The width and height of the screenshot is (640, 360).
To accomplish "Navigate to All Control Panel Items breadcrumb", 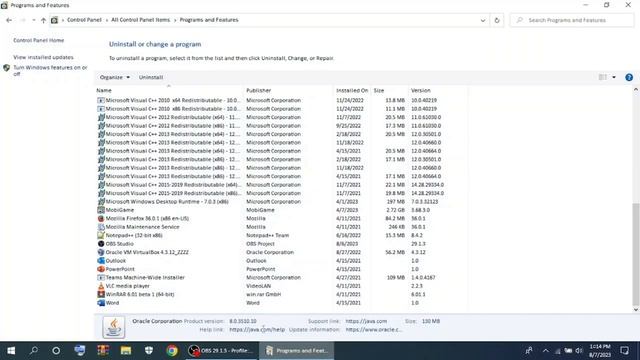I will pos(140,20).
